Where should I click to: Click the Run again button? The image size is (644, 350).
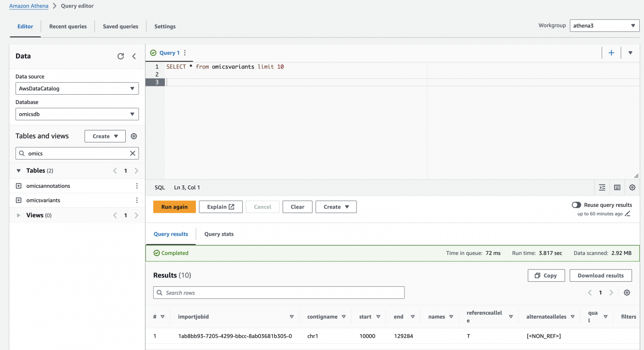pos(174,207)
